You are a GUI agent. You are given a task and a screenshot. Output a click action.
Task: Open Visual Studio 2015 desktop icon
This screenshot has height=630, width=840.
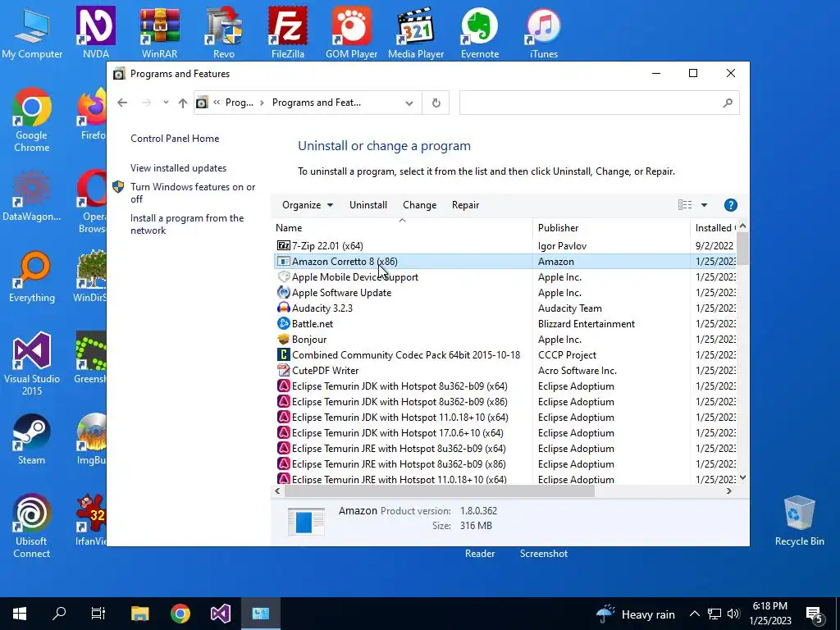[32, 363]
